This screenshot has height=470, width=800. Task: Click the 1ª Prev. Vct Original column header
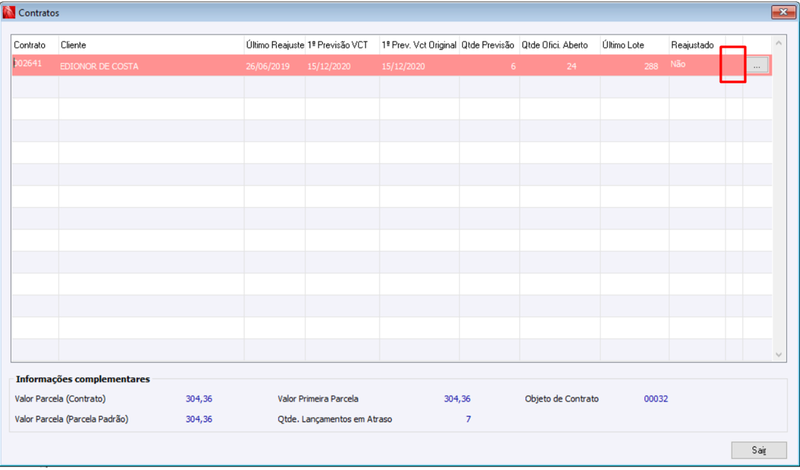419,45
